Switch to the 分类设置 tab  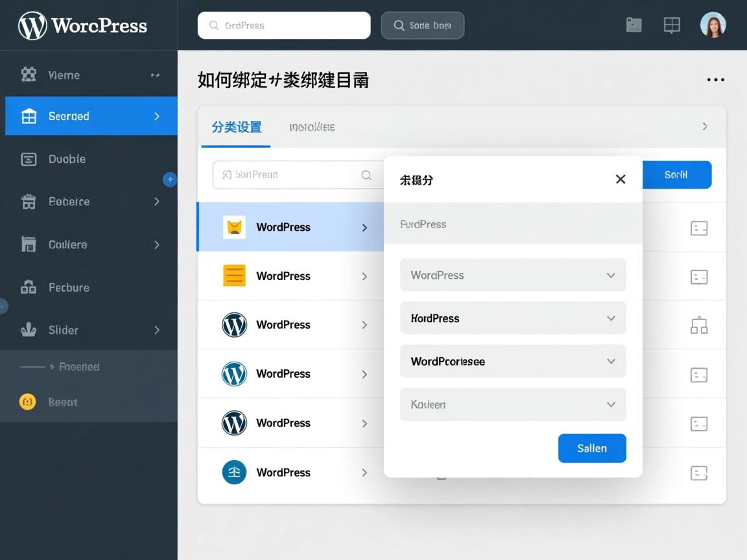[236, 127]
